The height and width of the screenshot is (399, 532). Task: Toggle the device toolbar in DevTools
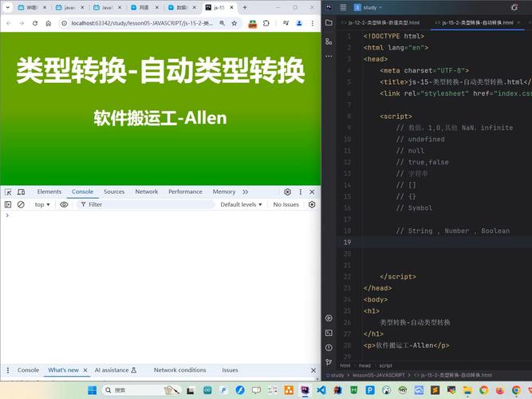click(21, 192)
